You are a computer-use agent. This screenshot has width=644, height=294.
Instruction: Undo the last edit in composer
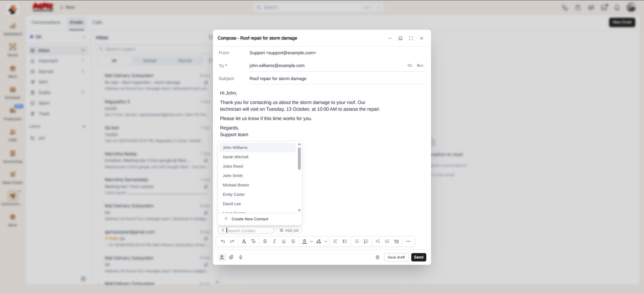tap(223, 241)
